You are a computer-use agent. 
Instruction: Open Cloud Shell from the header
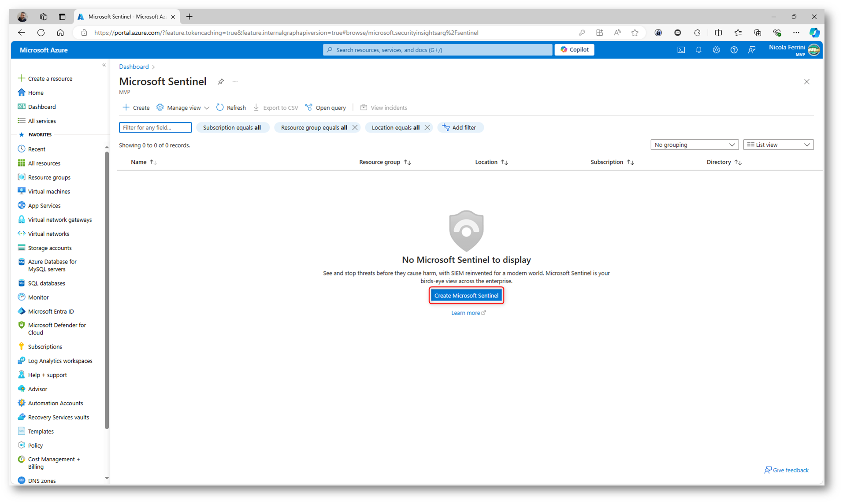pos(681,50)
